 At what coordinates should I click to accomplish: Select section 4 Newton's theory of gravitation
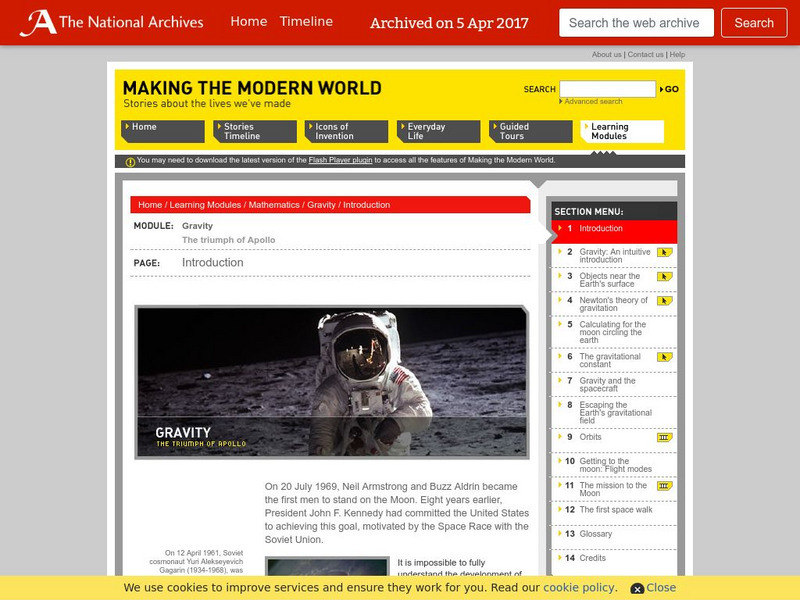(x=614, y=304)
